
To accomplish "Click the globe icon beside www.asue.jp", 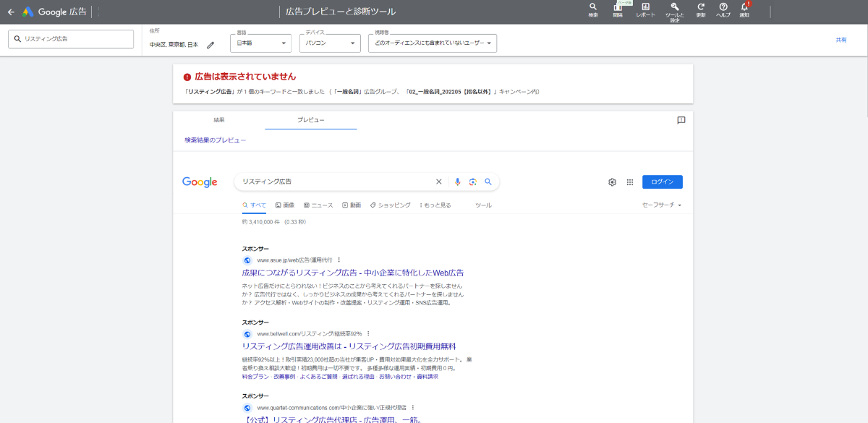I will 247,260.
